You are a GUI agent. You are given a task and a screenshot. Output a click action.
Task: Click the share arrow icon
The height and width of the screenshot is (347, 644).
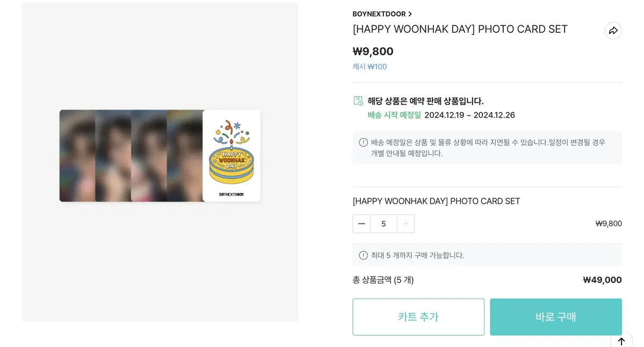(613, 31)
